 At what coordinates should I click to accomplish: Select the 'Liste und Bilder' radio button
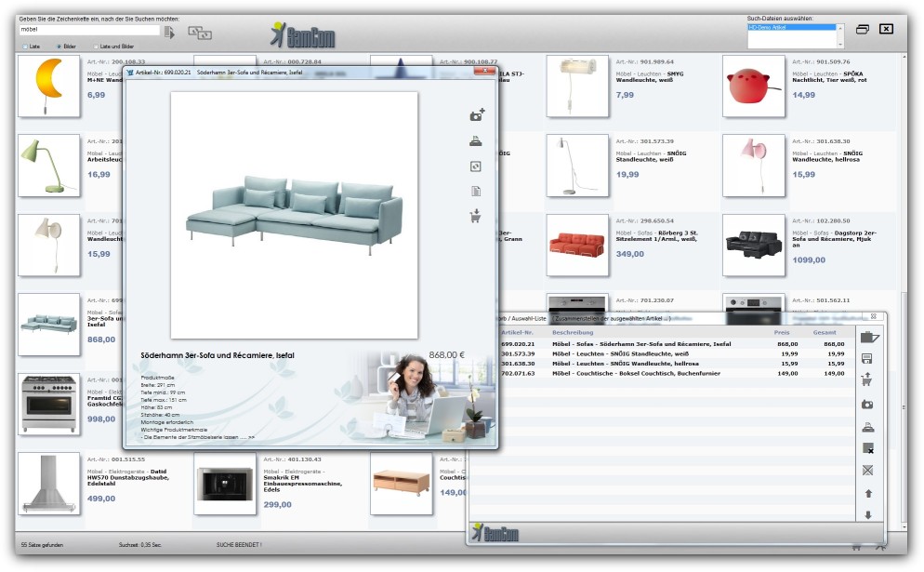(96, 46)
